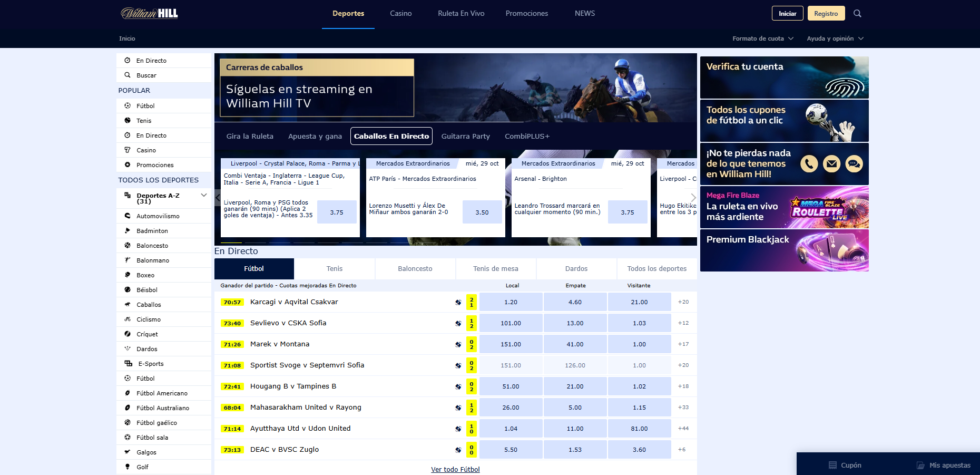
Task: Select Todos los deportes tab
Action: pos(657,269)
